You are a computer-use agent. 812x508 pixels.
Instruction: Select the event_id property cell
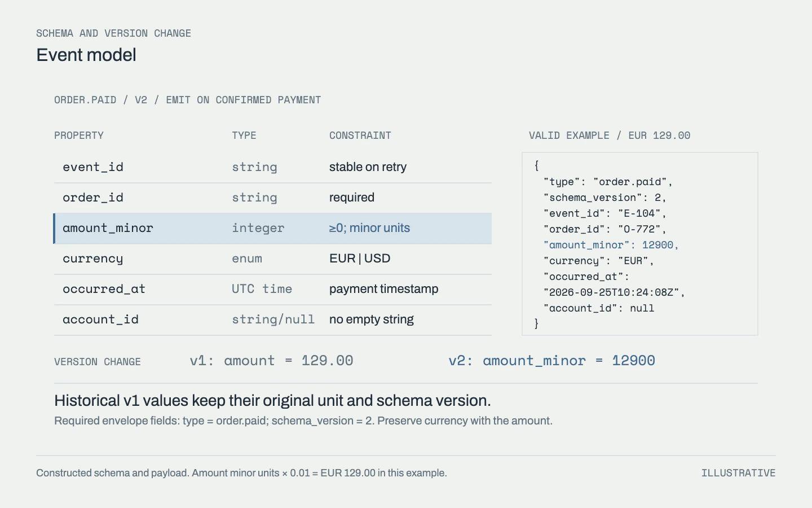click(x=93, y=167)
